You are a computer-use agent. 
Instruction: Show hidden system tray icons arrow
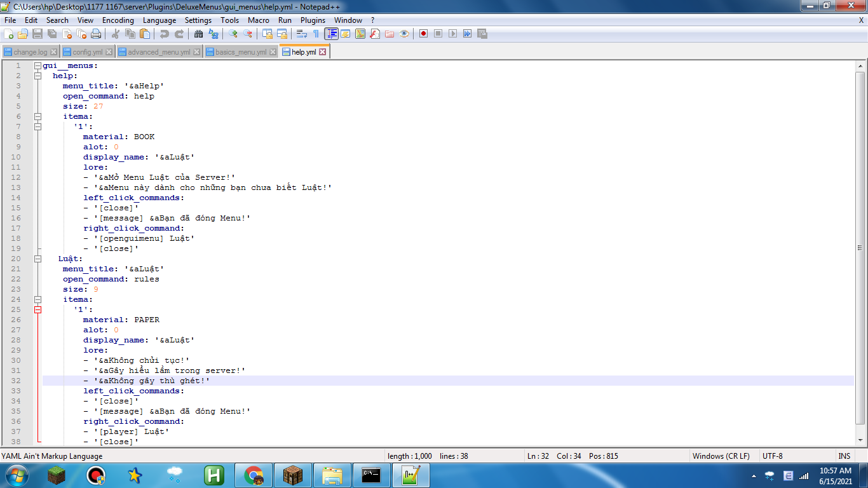coord(754,475)
